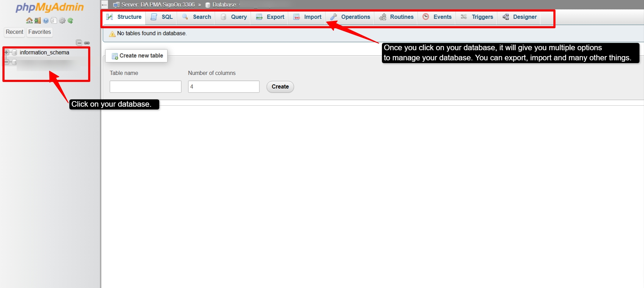Viewport: 644px width, 288px height.
Task: Open phpMyAdmin documentation help icon
Action: point(46,21)
